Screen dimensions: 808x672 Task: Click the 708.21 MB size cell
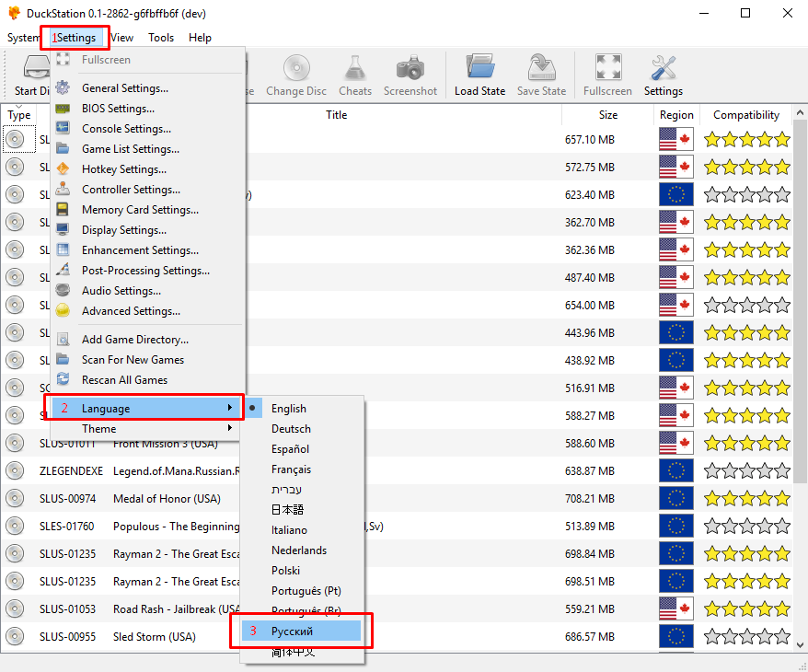pyautogui.click(x=590, y=498)
